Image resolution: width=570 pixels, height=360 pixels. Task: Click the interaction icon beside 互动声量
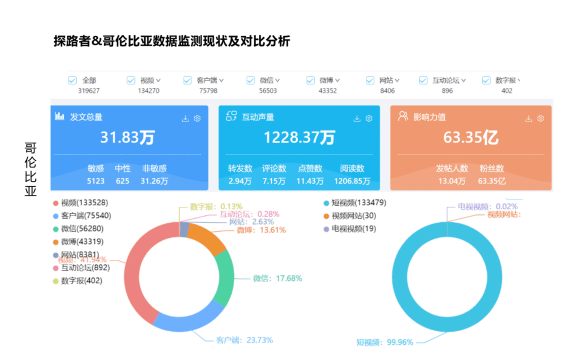pos(231,116)
